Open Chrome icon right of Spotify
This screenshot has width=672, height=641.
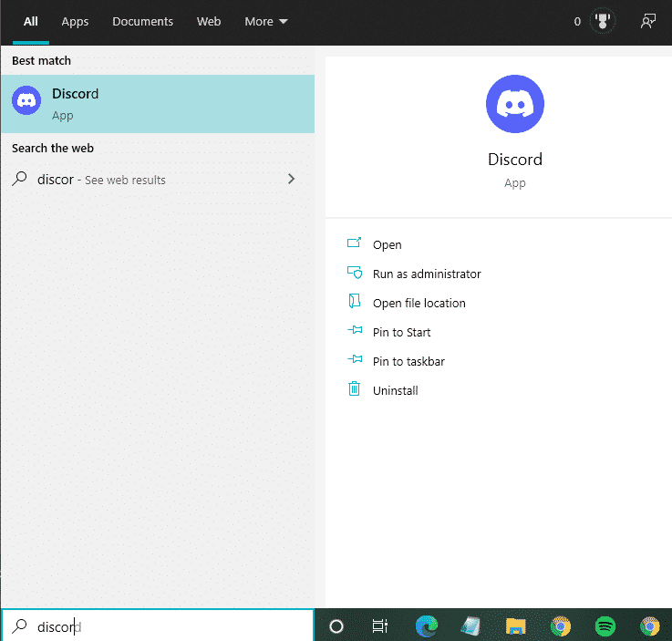[x=650, y=626]
